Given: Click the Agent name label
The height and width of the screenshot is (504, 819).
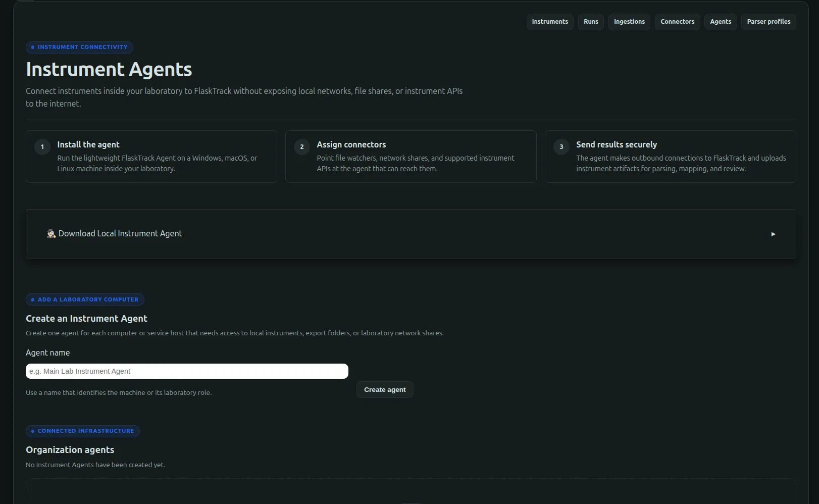Looking at the screenshot, I should (48, 352).
